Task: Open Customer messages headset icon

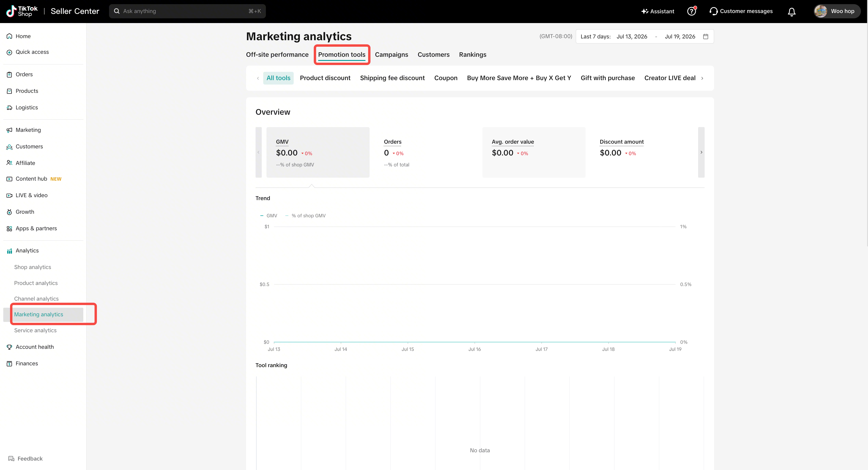Action: click(713, 11)
